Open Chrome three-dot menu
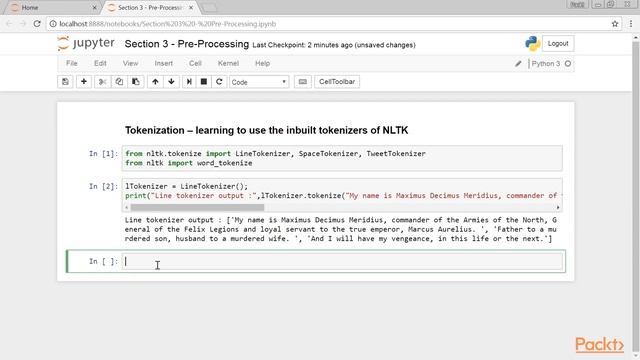This screenshot has height=360, width=640. pos(631,24)
